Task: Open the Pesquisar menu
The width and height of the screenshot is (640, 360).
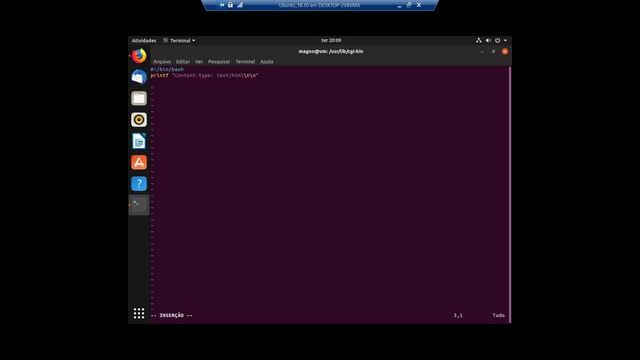Action: click(x=219, y=62)
